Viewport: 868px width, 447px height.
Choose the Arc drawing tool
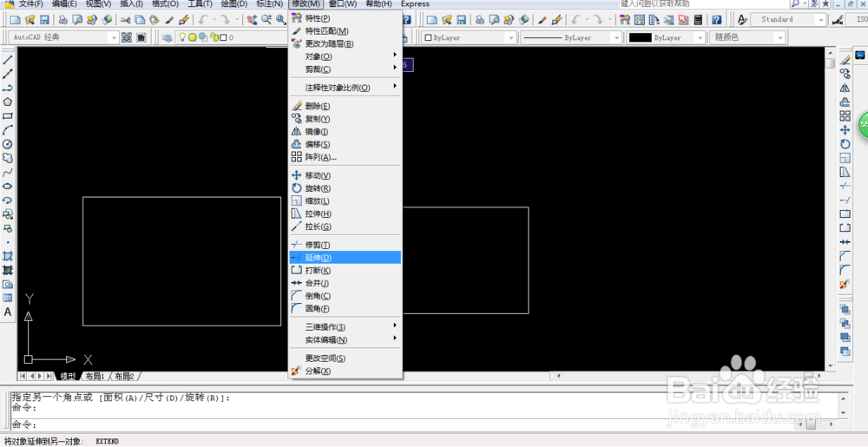click(x=8, y=130)
